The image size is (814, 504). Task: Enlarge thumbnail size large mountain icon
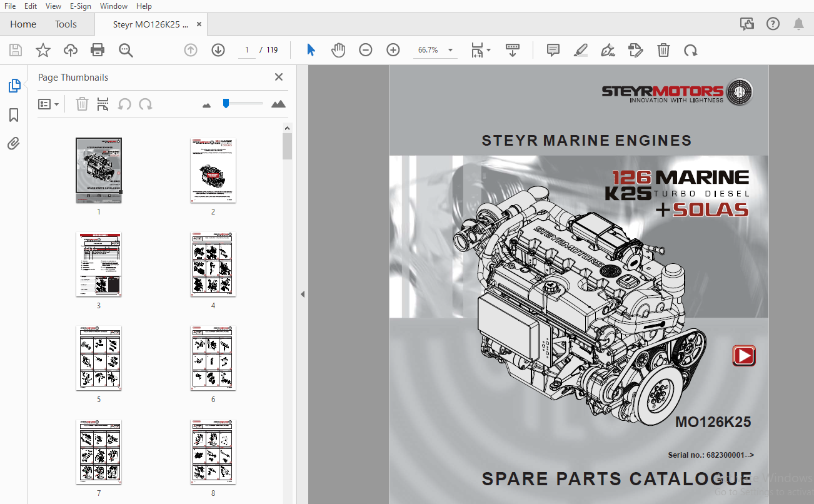tap(278, 104)
